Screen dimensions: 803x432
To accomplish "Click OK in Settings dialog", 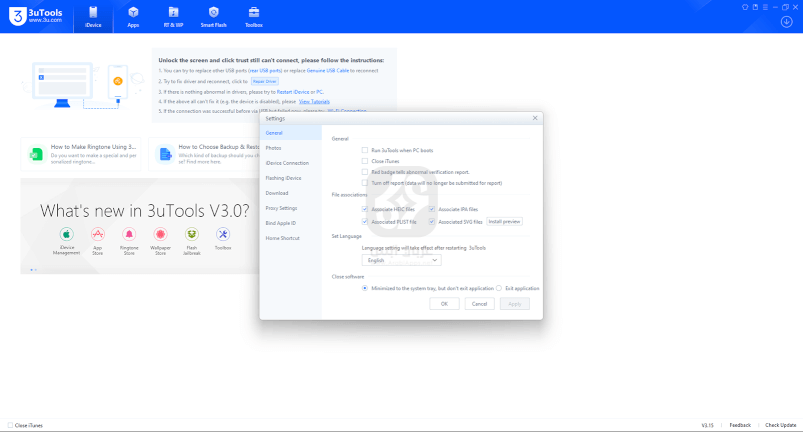I will pyautogui.click(x=444, y=304).
